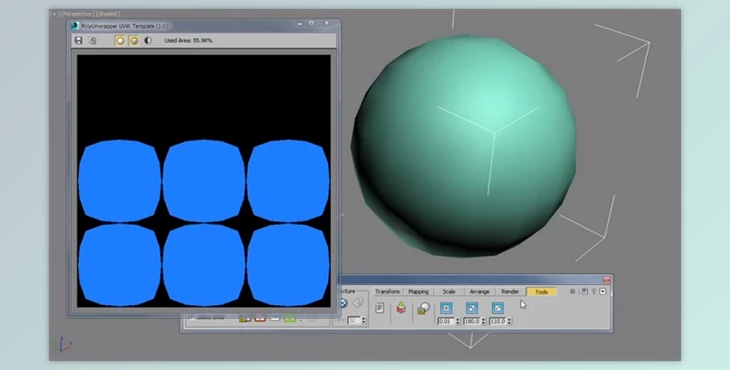Click the spinner arrows beside 180.0
Image resolution: width=730 pixels, height=370 pixels.
(x=483, y=321)
